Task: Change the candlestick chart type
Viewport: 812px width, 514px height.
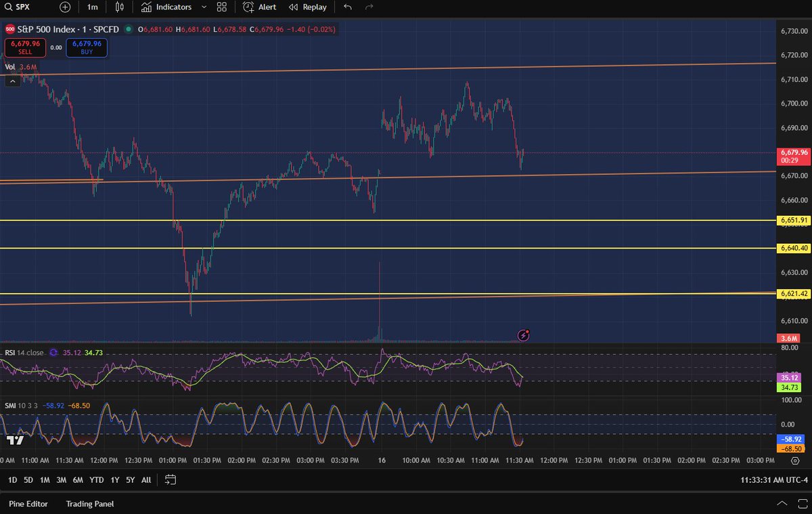Action: point(120,7)
